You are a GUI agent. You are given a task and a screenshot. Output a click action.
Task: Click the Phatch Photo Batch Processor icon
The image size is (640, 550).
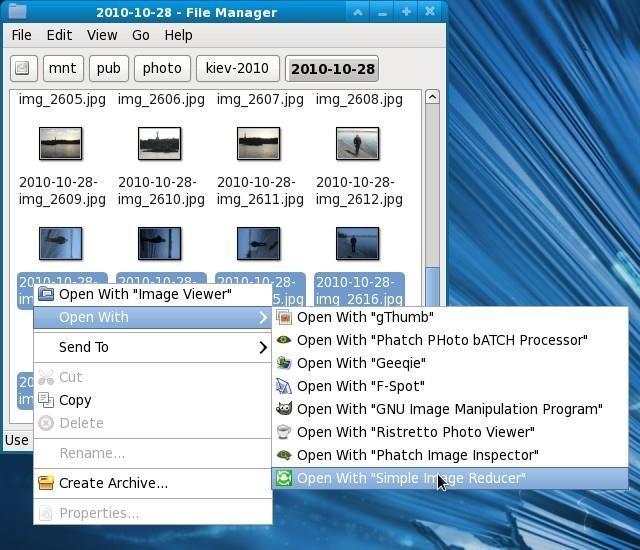(x=284, y=340)
